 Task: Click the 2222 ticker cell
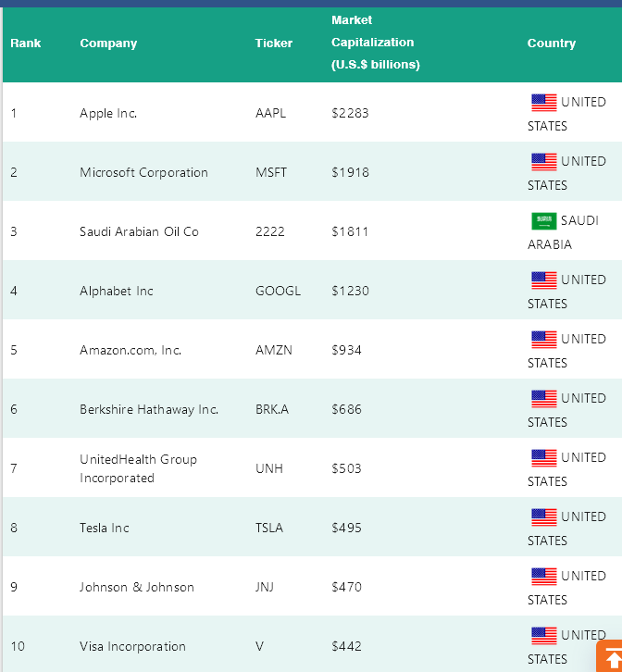coord(270,231)
